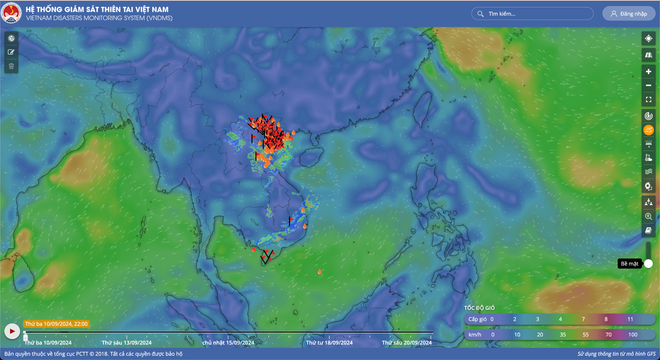
Task: Show the rainfall layer icon
Action: coord(648,144)
